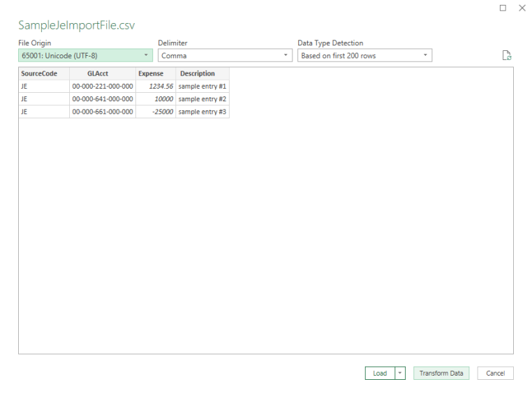The width and height of the screenshot is (532, 398).
Task: Select the Expense column header
Action: (156, 73)
